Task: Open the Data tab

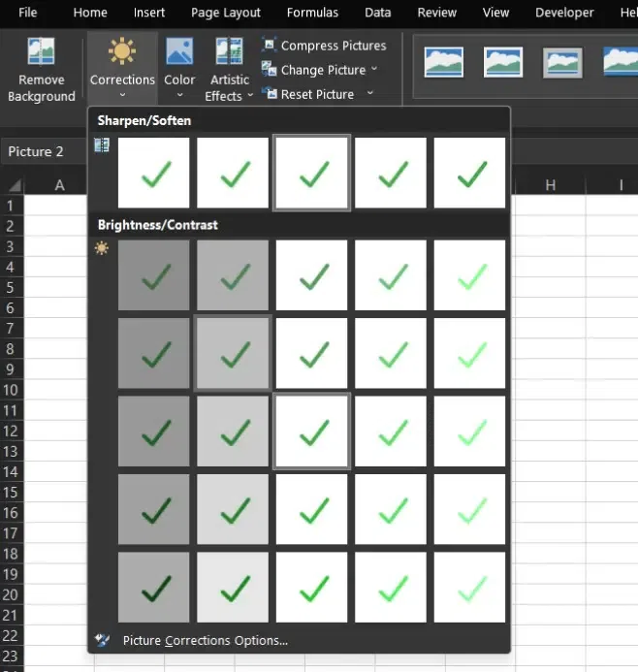Action: [377, 13]
